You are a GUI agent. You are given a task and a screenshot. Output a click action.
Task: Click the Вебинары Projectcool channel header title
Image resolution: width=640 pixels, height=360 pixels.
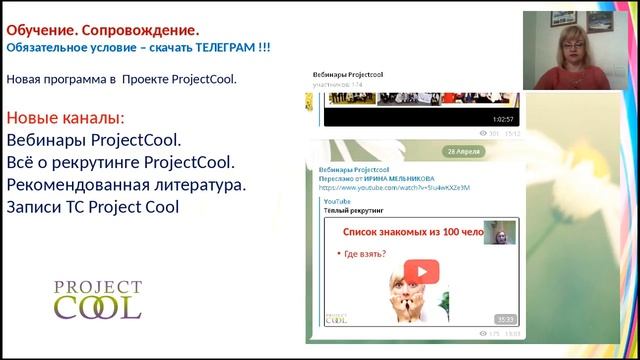click(348, 75)
